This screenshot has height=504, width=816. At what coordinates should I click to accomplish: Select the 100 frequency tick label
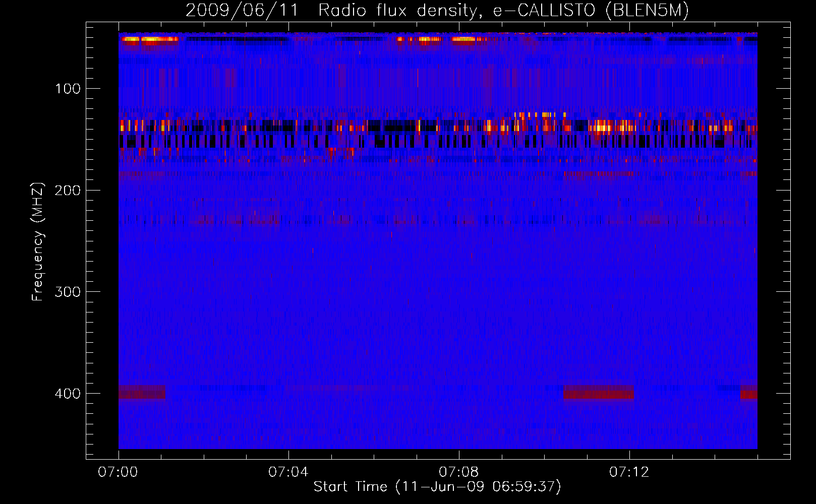(x=68, y=89)
